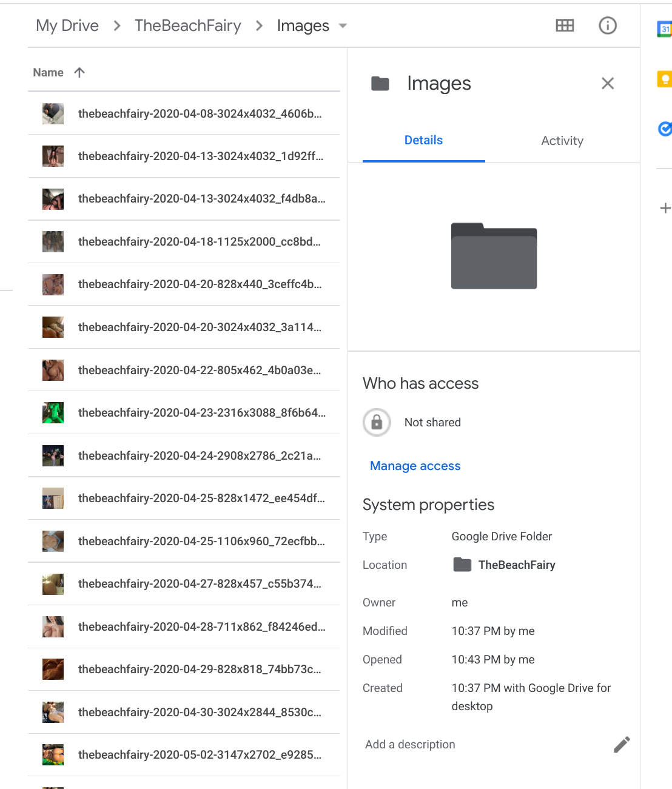Screen dimensions: 672x789
Task: Select file 2020-04-20-3024x4032_3a114
Action: (184, 327)
